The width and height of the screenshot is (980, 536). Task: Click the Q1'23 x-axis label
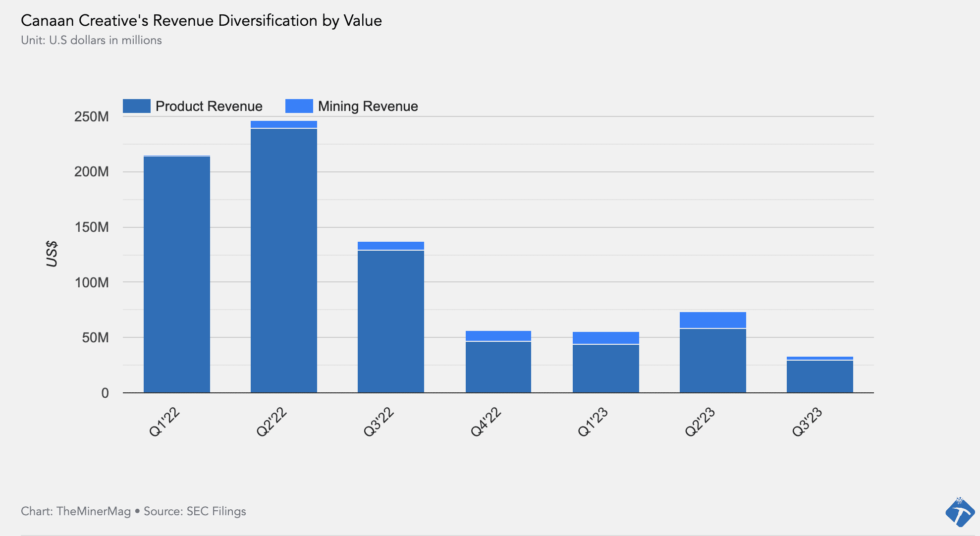[x=593, y=423]
